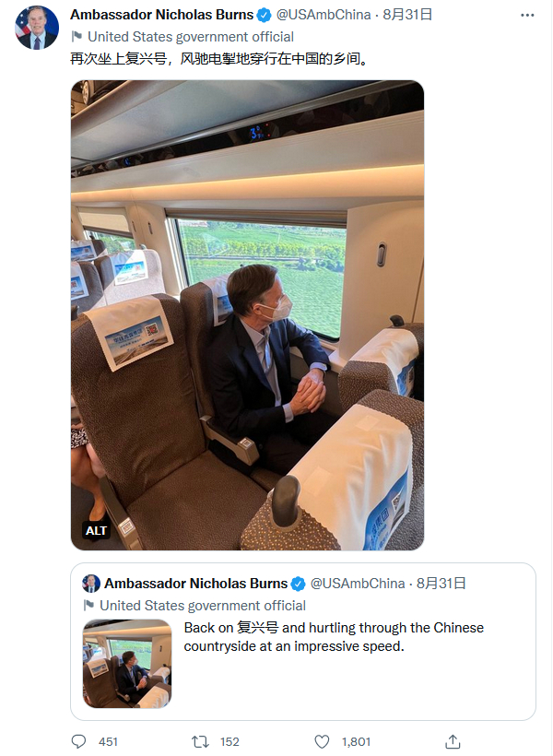
Task: Open quoted tweet text about 复兴号
Action: click(334, 637)
